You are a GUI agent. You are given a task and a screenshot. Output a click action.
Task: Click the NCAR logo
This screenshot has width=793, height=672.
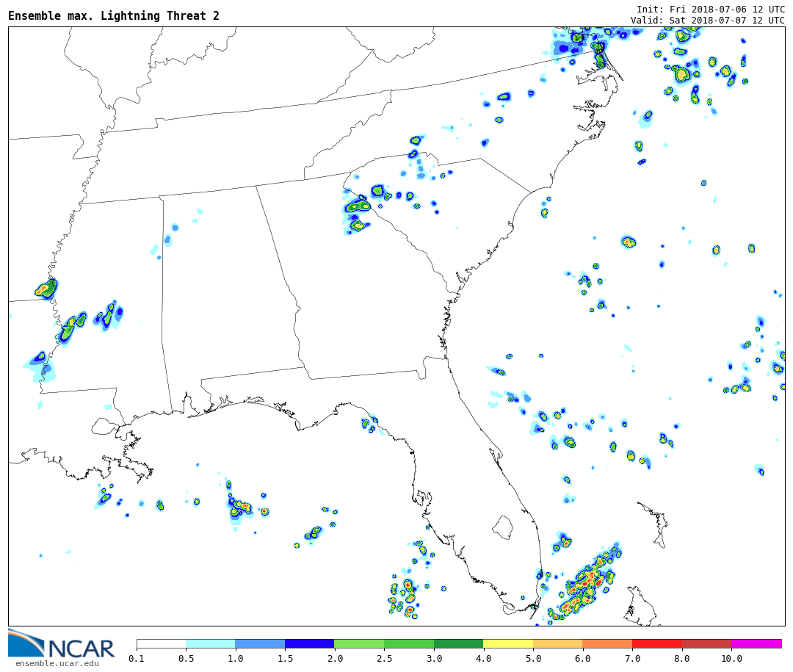point(61,644)
